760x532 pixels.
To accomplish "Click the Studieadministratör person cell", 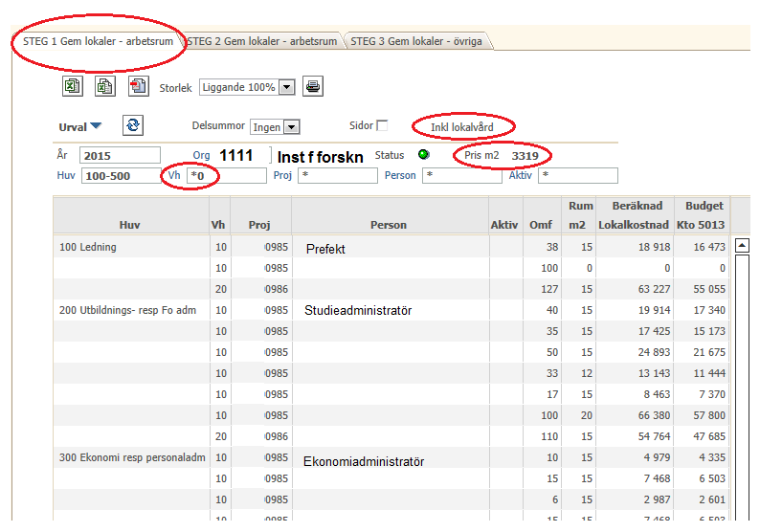I will click(x=358, y=311).
